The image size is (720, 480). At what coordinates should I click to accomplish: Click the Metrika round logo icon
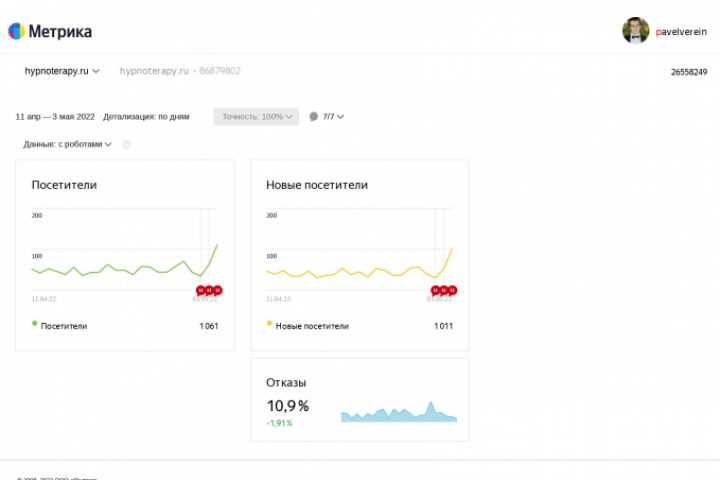[16, 31]
